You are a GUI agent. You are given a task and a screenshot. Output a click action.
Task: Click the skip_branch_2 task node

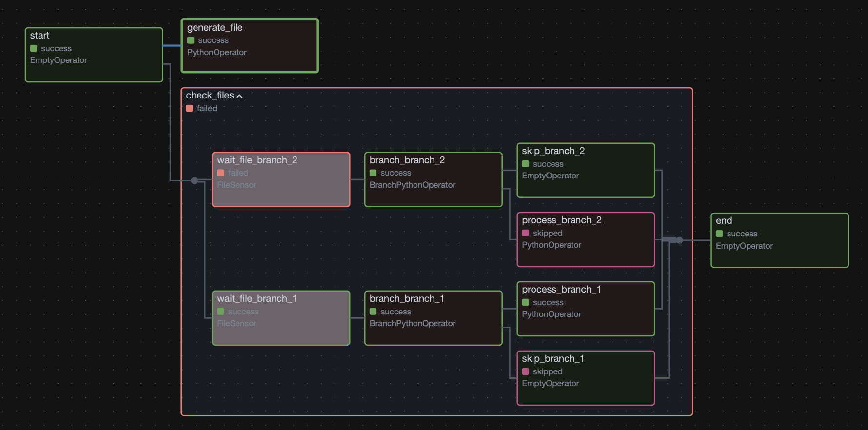(x=585, y=170)
